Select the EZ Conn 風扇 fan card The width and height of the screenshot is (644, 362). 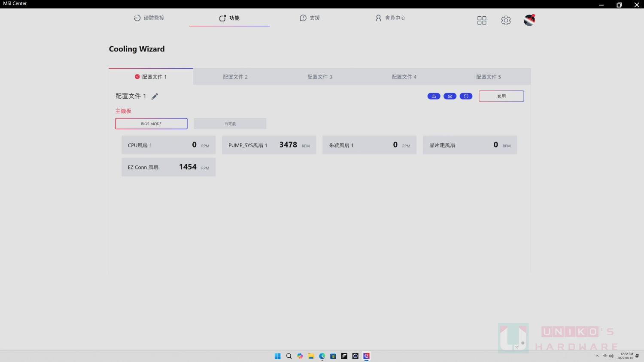pos(168,167)
